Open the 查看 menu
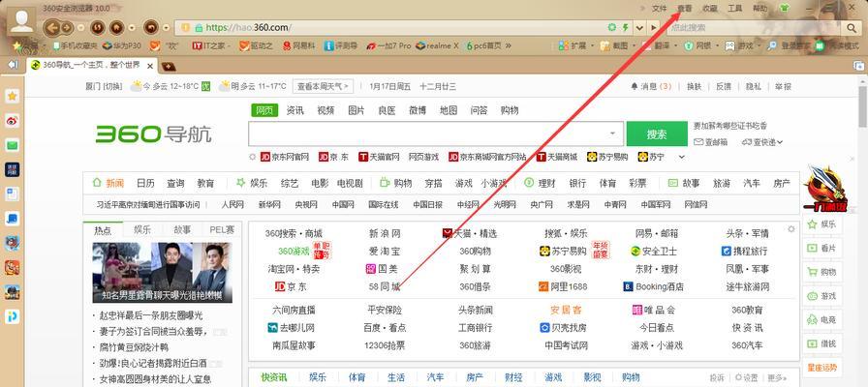Image resolution: width=868 pixels, height=387 pixels. coord(685,9)
